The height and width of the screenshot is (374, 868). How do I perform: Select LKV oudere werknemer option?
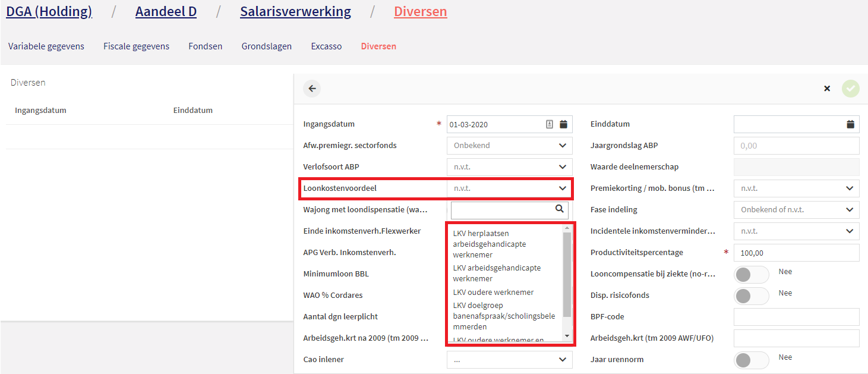coord(493,292)
